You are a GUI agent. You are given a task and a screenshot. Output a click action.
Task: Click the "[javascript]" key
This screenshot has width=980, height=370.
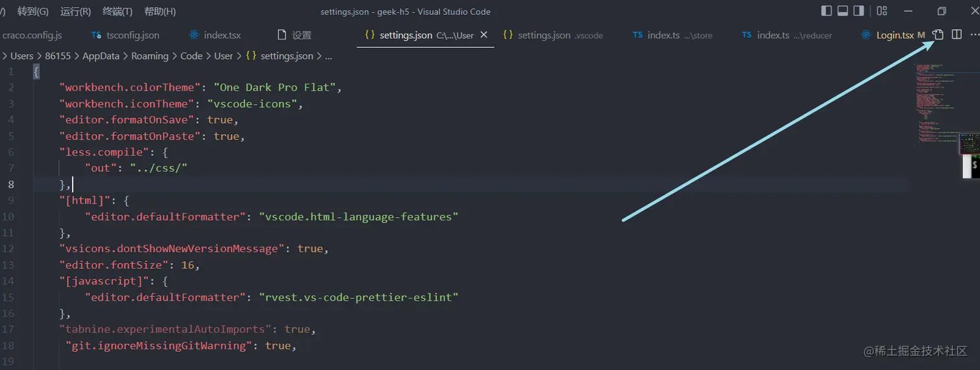pos(104,281)
